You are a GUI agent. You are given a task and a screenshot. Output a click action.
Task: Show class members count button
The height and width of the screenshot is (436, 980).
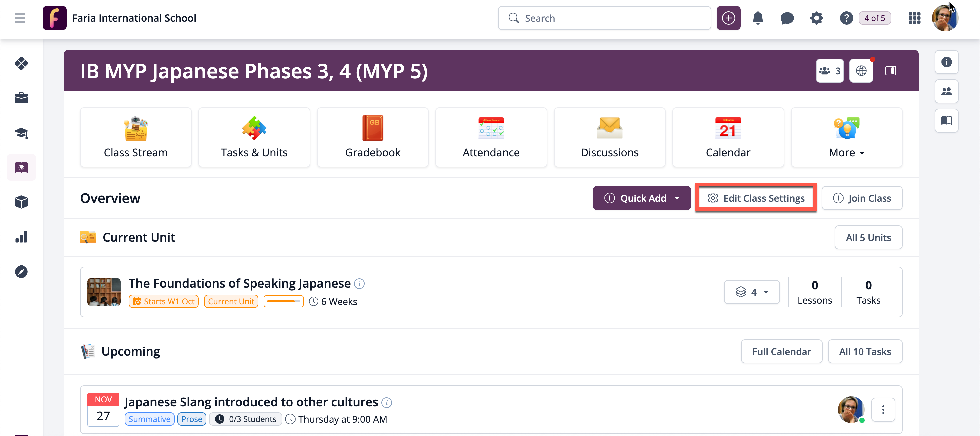pos(829,71)
